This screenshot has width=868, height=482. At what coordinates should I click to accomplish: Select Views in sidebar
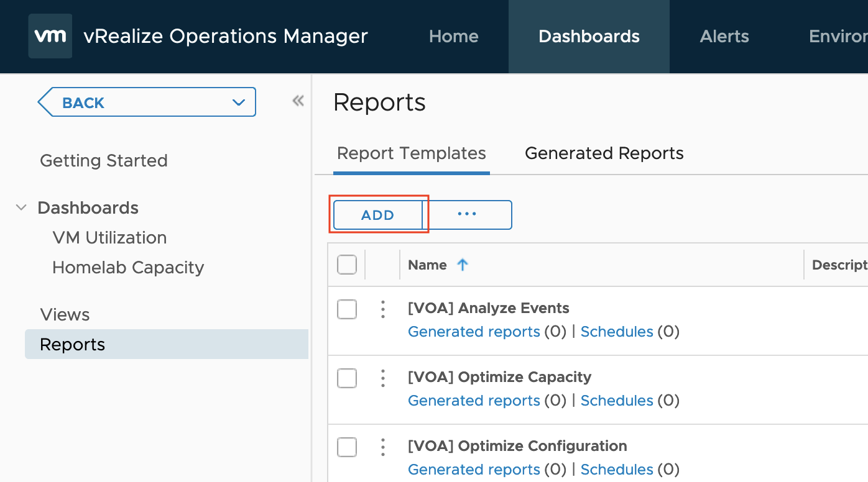65,315
